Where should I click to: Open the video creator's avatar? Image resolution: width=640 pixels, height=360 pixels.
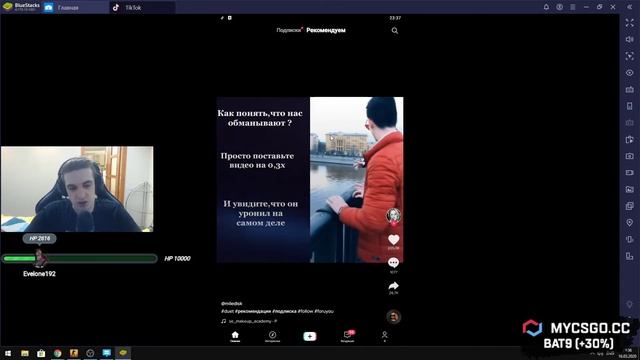pos(393,215)
